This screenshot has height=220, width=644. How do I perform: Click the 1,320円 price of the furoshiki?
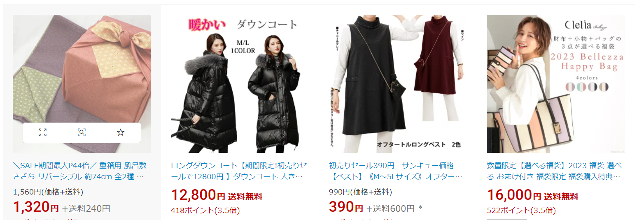point(36,207)
